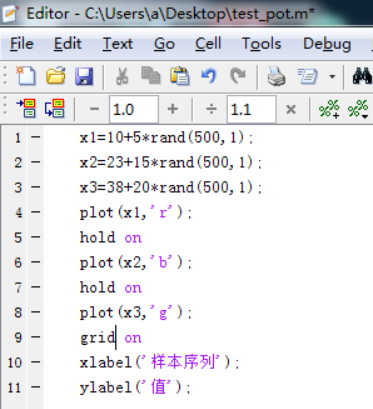Click the Print icon

(276, 76)
